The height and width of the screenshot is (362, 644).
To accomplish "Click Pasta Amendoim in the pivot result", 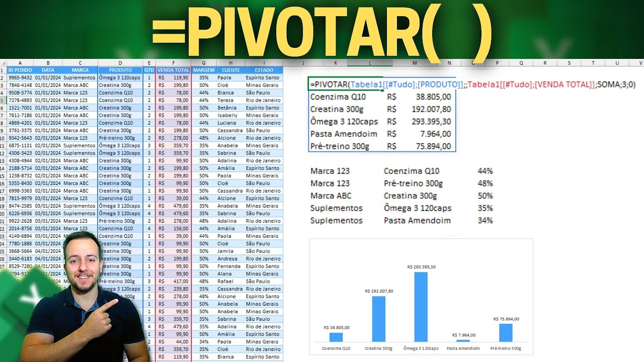I will (344, 134).
